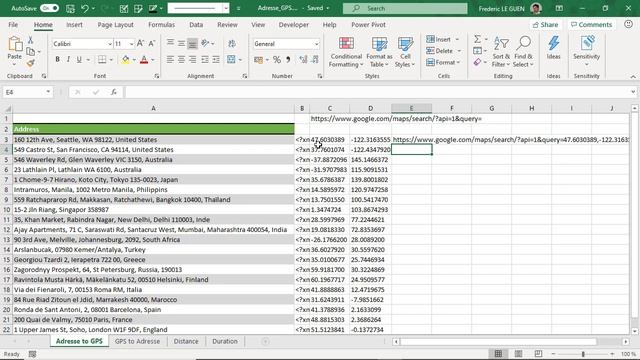Click the Borders icon
Viewport: 640px width, 360px height.
tap(102, 60)
